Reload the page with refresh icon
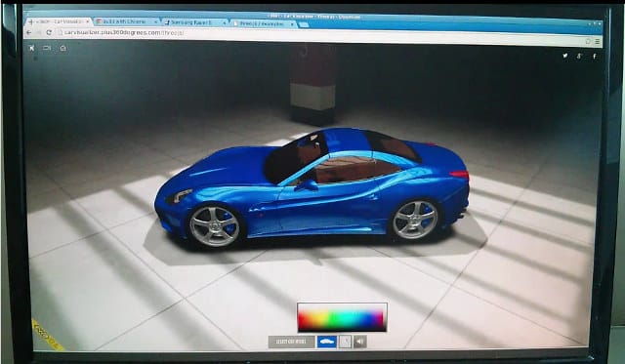 (49, 32)
